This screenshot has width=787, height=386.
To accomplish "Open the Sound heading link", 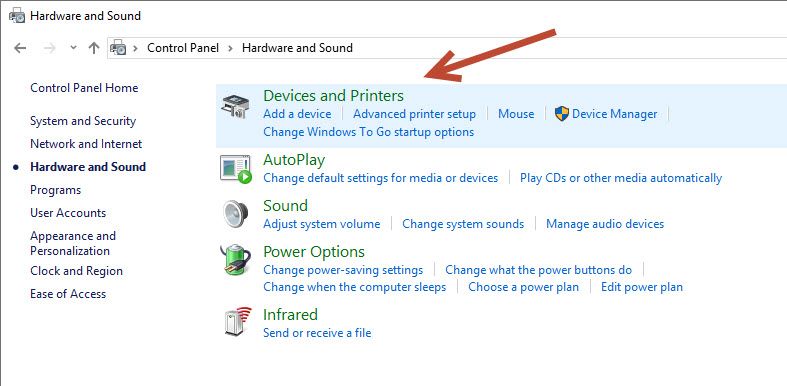I will click(285, 206).
